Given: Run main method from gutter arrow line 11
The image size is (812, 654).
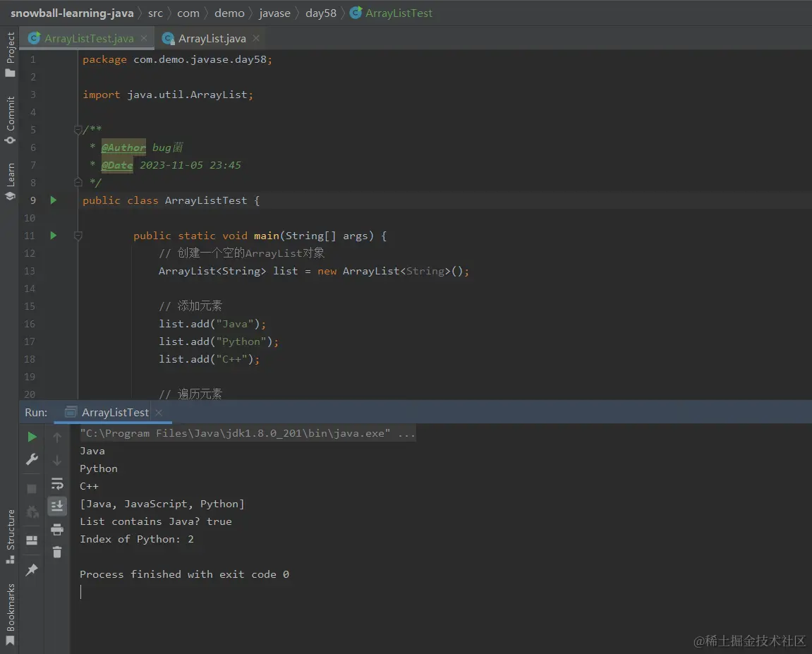Looking at the screenshot, I should tap(53, 236).
